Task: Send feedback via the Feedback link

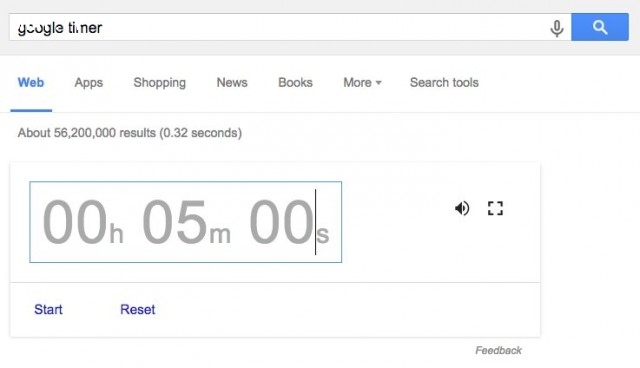Action: (x=498, y=350)
